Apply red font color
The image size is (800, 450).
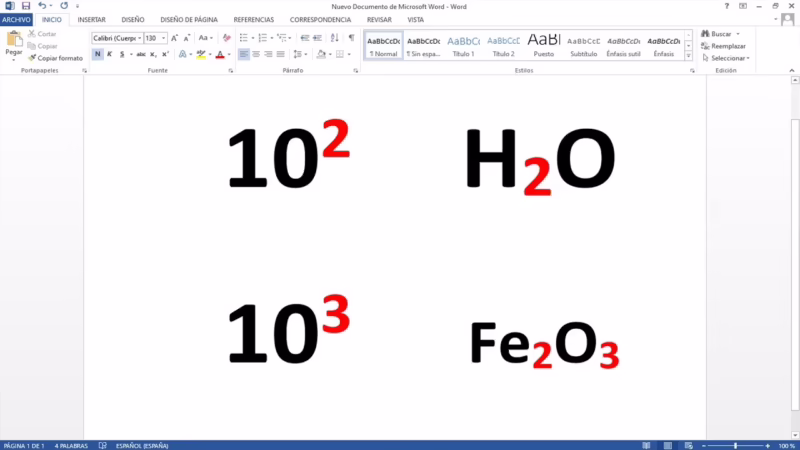coord(220,54)
